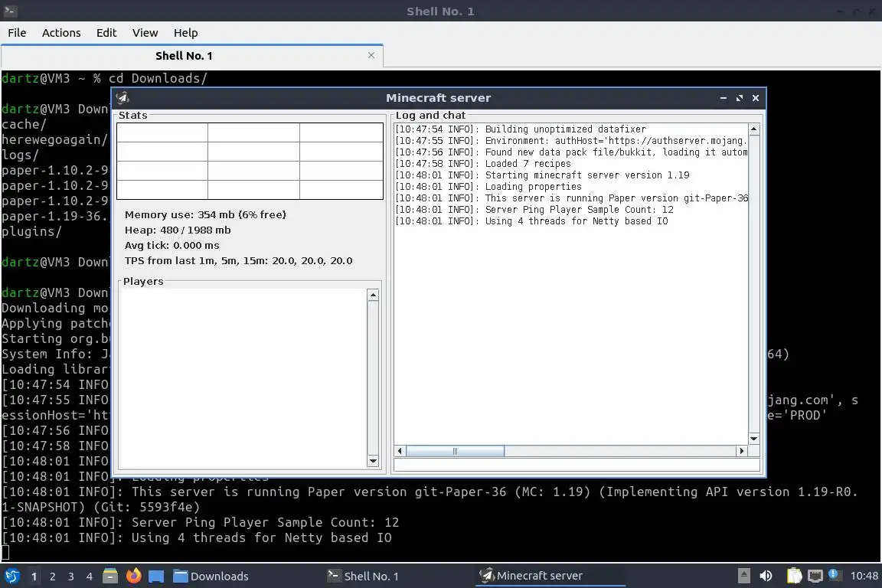
Task: Click 'Server Ping Player Sample Count' log line in window
Action: point(534,209)
